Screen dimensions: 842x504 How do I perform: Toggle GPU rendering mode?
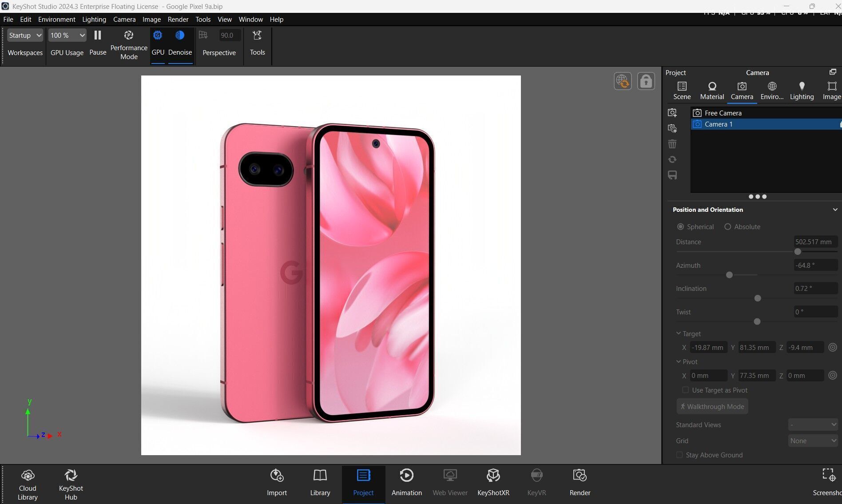tap(158, 36)
